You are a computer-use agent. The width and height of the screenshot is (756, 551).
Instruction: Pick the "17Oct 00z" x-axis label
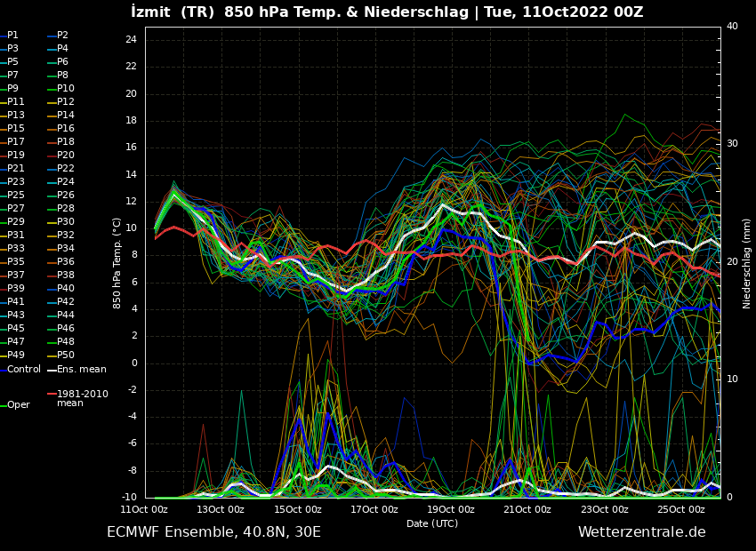(374, 509)
